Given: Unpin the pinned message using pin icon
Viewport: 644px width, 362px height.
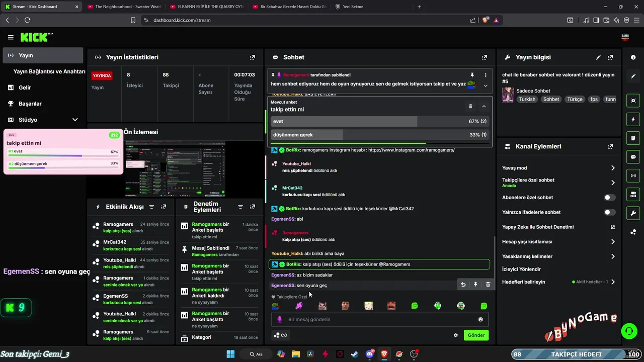Looking at the screenshot, I should coord(472,75).
